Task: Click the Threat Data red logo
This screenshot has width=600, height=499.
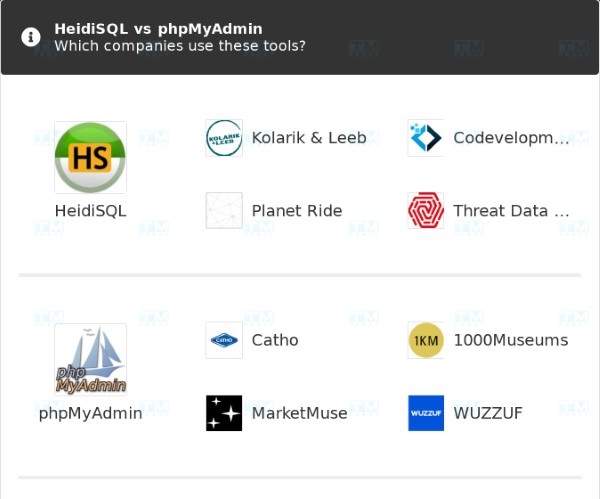Action: pyautogui.click(x=426, y=211)
